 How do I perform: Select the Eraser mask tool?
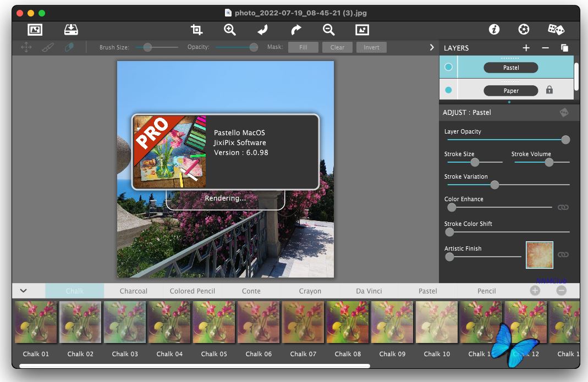[69, 47]
